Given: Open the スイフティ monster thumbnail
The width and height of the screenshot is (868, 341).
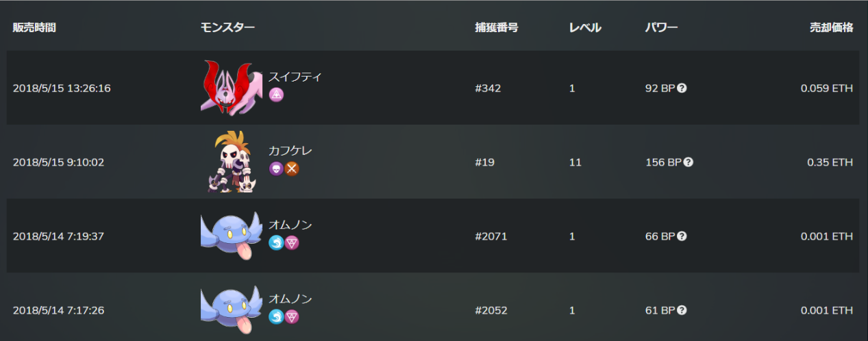Looking at the screenshot, I should point(231,88).
